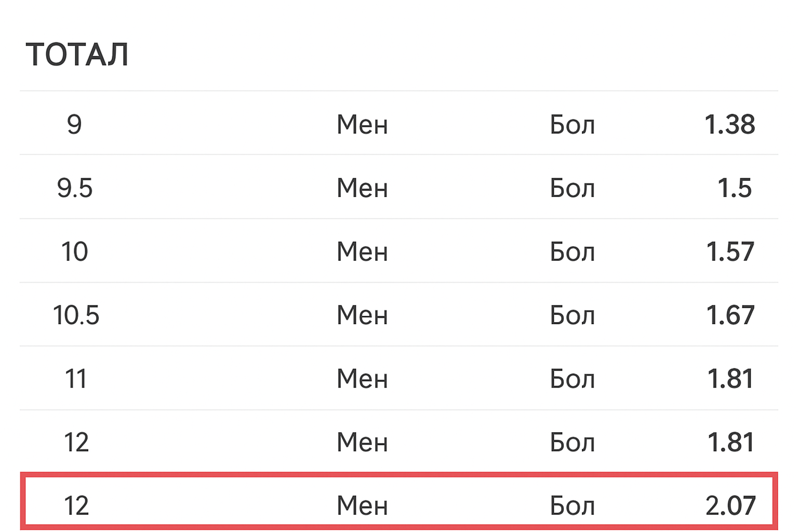Select Бол for total 9
Viewport: 798px width, 532px height.
point(572,125)
